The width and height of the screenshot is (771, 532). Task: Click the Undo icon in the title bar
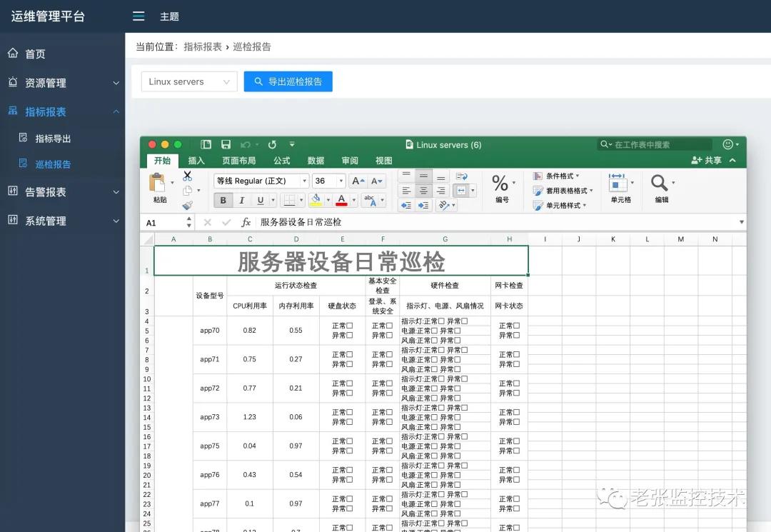pyautogui.click(x=246, y=144)
